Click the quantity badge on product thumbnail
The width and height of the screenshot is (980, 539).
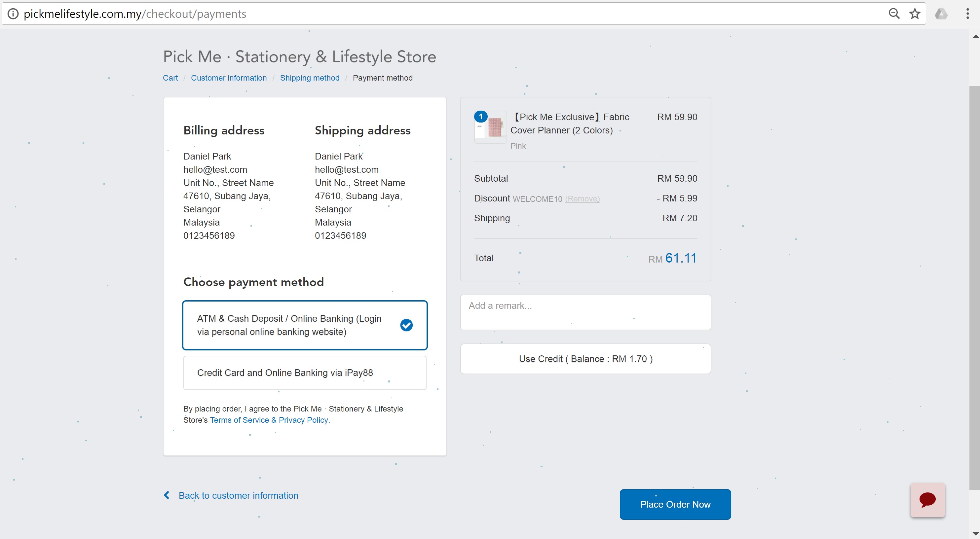(481, 116)
